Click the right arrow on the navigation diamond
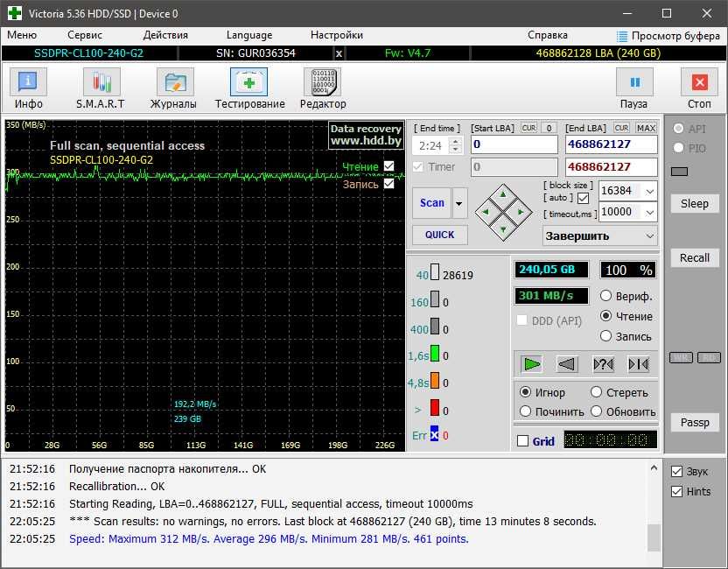The image size is (728, 569). coord(521,212)
